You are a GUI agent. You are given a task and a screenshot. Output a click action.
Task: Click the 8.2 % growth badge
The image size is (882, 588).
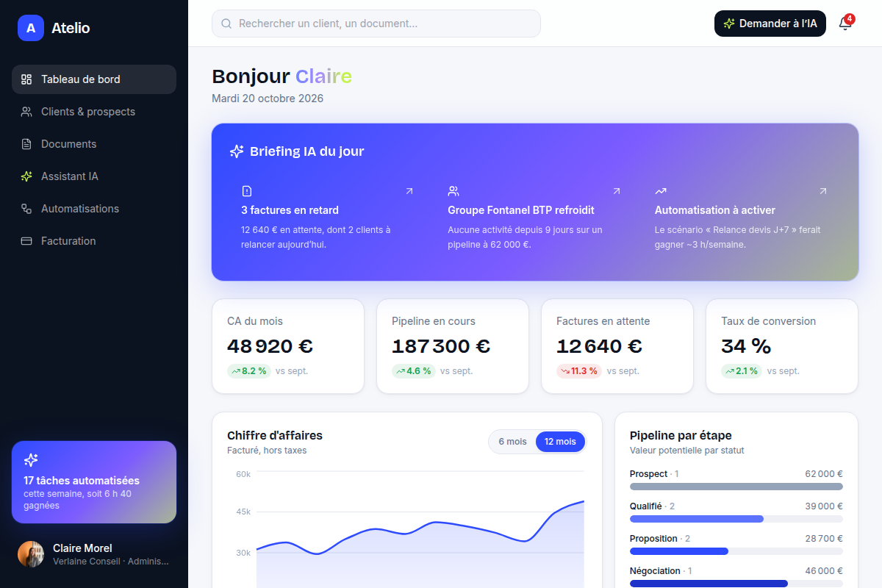(249, 371)
